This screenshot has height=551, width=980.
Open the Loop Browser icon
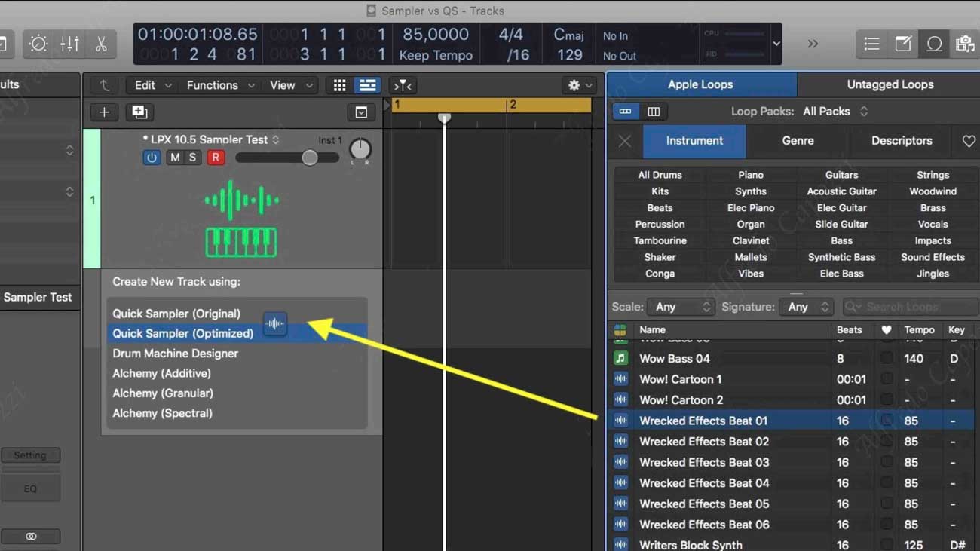[934, 44]
